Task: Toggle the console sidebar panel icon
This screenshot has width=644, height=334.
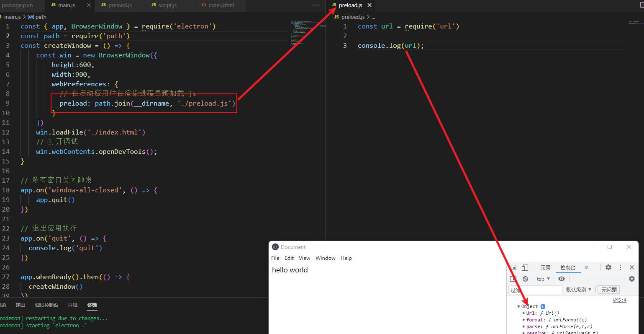Action: coord(513,279)
